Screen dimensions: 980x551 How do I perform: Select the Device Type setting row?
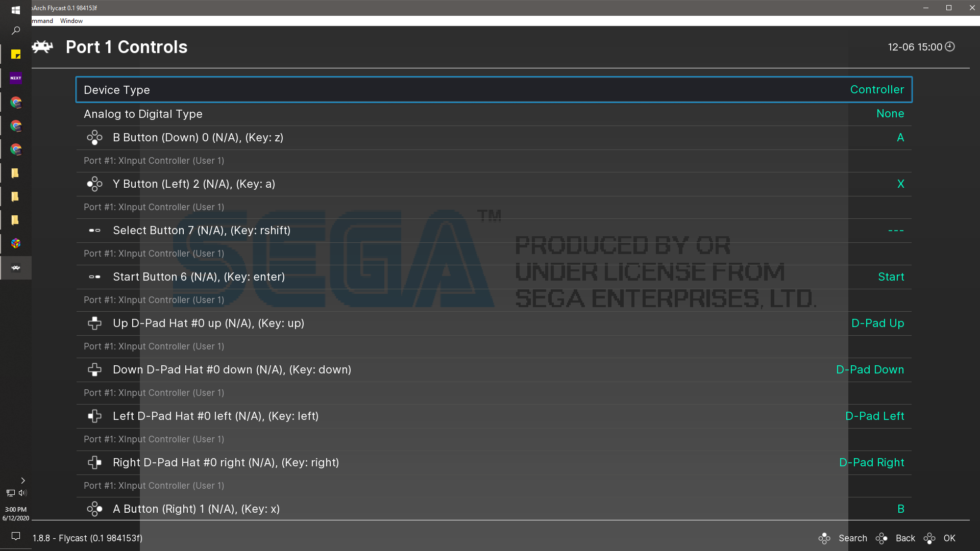click(x=494, y=90)
